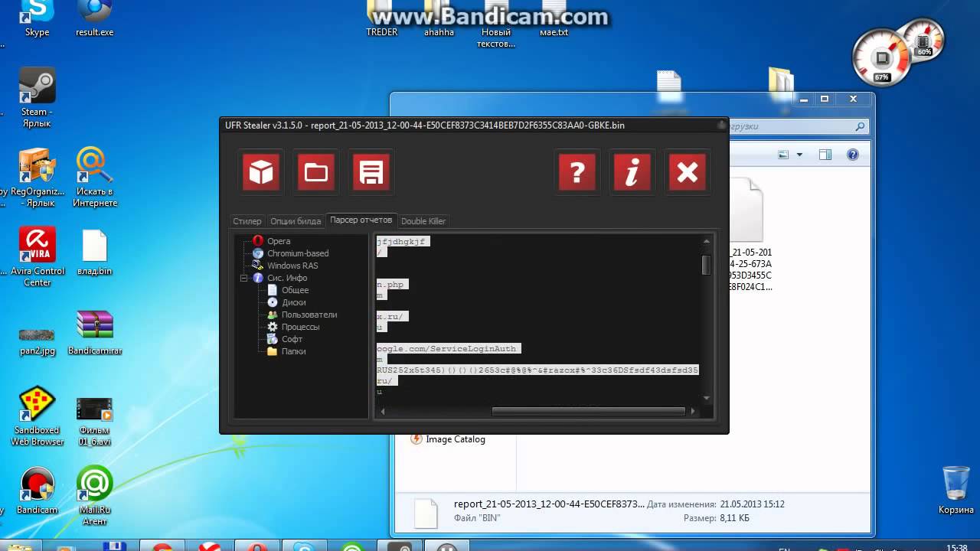Click the report pane horizontal scrollbar thumb

click(588, 411)
